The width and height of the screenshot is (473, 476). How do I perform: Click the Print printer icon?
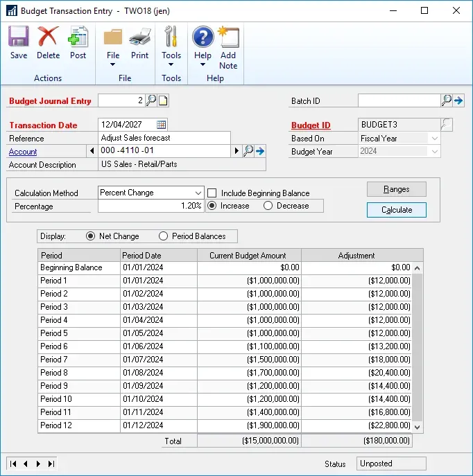tap(139, 42)
